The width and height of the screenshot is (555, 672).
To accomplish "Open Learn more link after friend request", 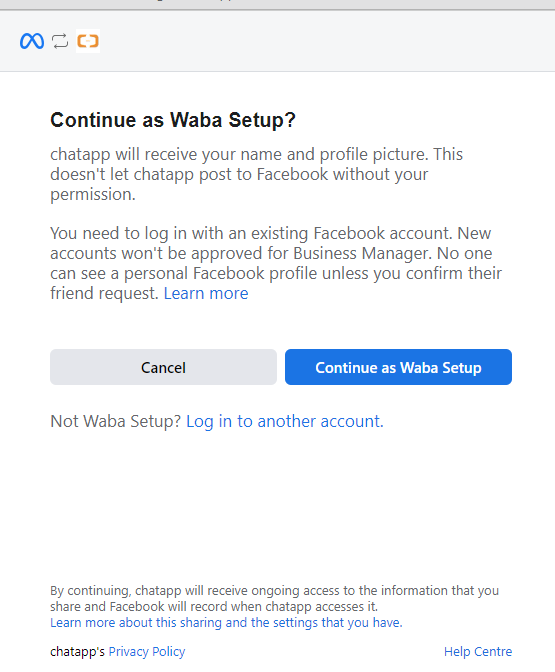I will click(206, 294).
